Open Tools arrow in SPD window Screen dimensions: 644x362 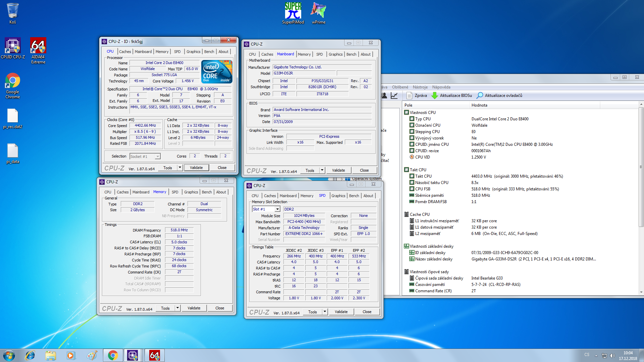pyautogui.click(x=325, y=312)
